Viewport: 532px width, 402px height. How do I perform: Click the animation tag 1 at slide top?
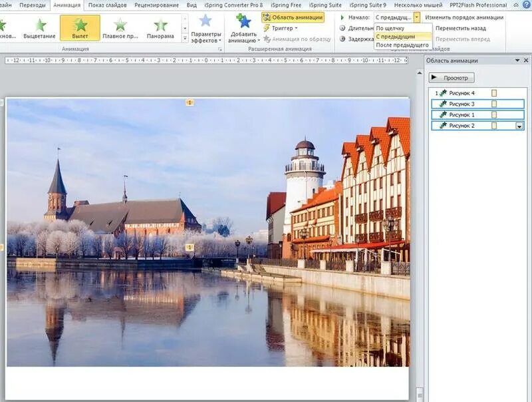190,102
